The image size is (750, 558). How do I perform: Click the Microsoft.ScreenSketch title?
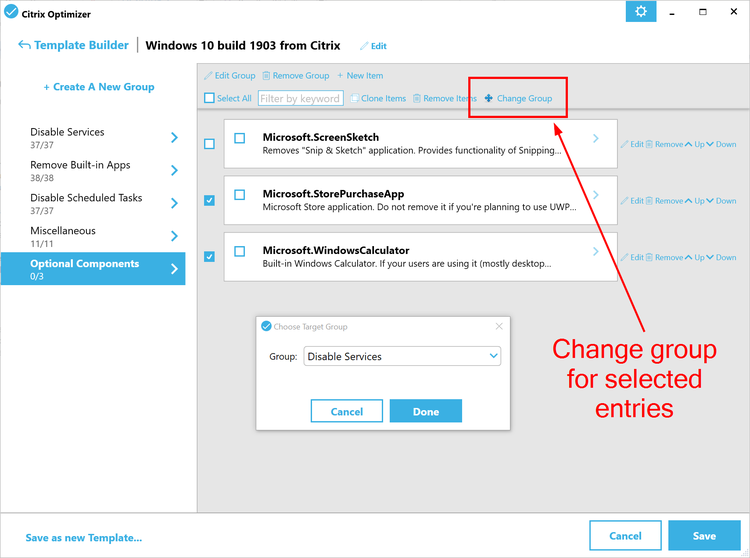point(320,137)
